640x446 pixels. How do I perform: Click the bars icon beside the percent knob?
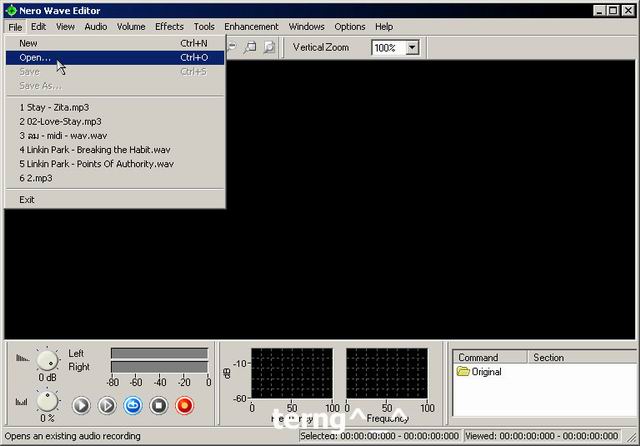click(x=21, y=402)
